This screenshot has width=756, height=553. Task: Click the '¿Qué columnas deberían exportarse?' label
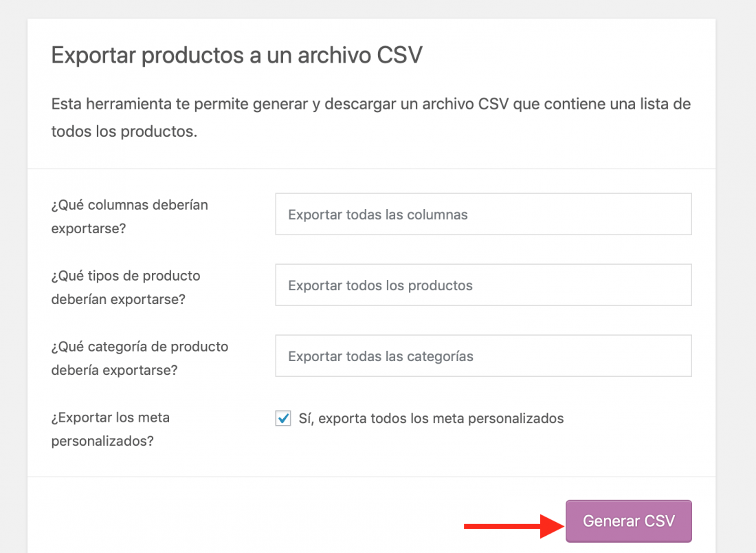(x=130, y=216)
